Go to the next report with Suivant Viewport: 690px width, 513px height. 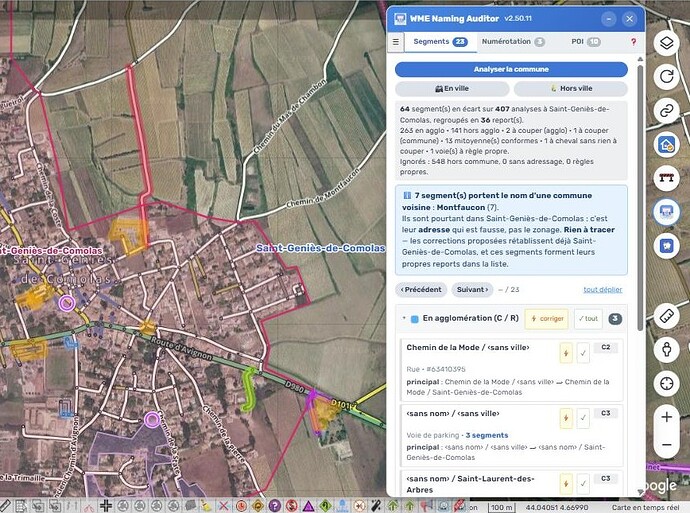tap(472, 289)
